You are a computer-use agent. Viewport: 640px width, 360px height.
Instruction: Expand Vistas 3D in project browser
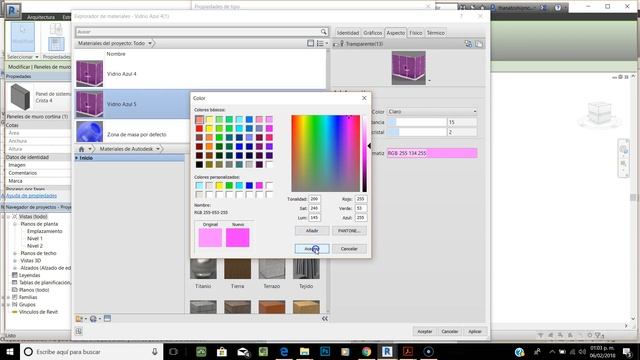[x=15, y=260]
